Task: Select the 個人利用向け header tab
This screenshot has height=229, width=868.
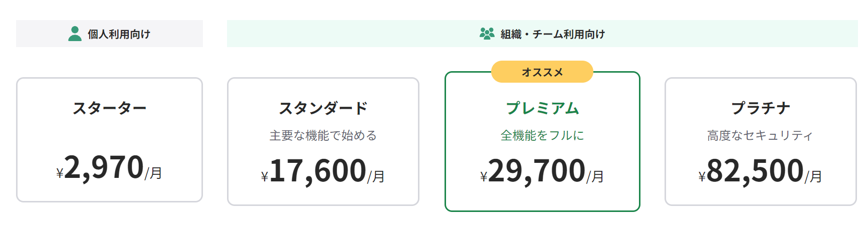Action: pyautogui.click(x=109, y=34)
